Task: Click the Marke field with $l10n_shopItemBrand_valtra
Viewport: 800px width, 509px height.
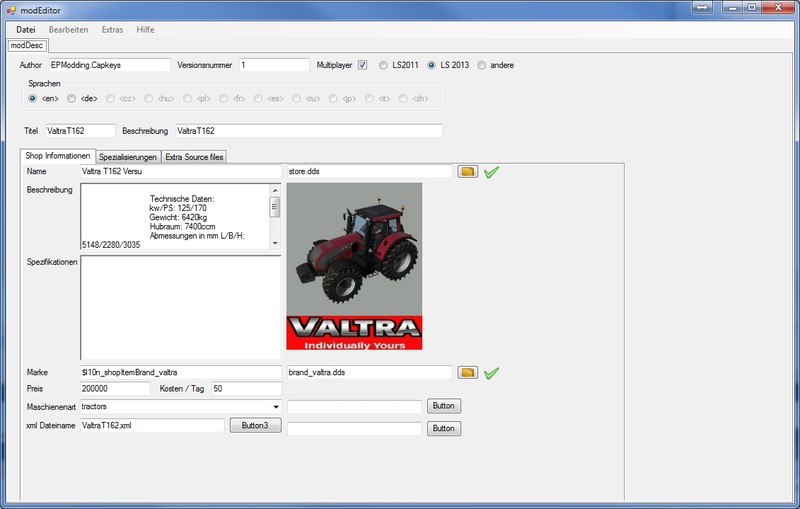Action: click(x=181, y=372)
